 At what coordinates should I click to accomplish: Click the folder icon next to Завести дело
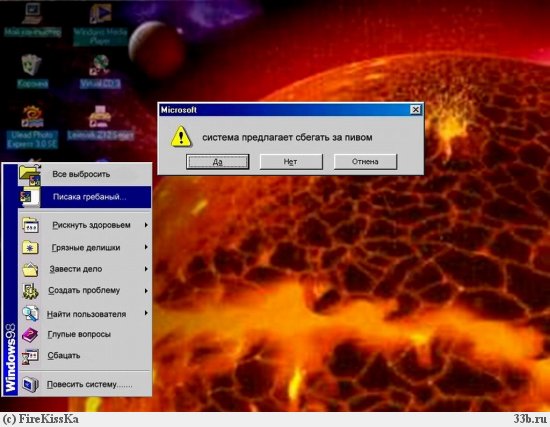[30, 269]
